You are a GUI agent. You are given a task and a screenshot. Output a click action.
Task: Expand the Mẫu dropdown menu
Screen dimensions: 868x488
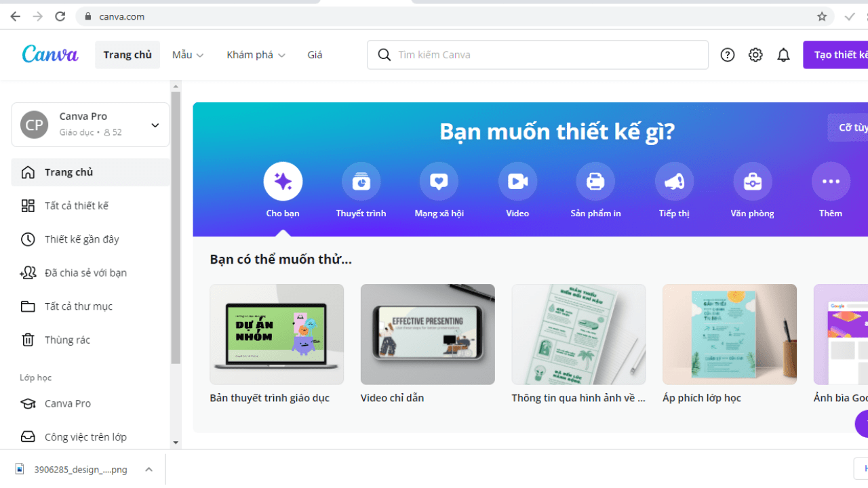click(x=188, y=55)
